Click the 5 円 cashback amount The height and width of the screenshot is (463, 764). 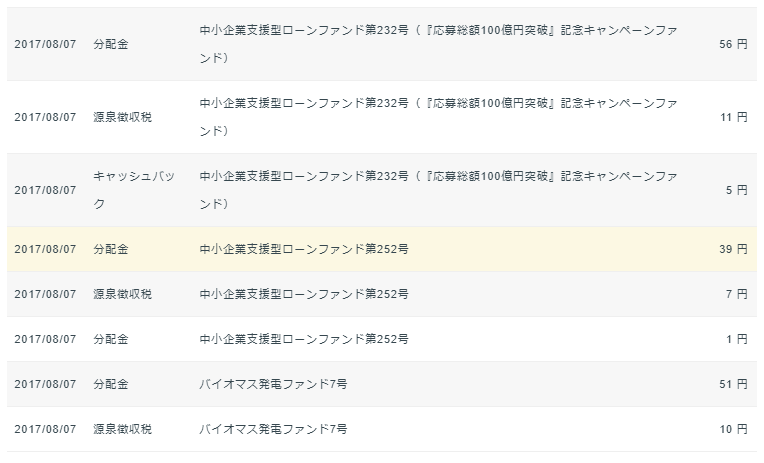(x=736, y=191)
